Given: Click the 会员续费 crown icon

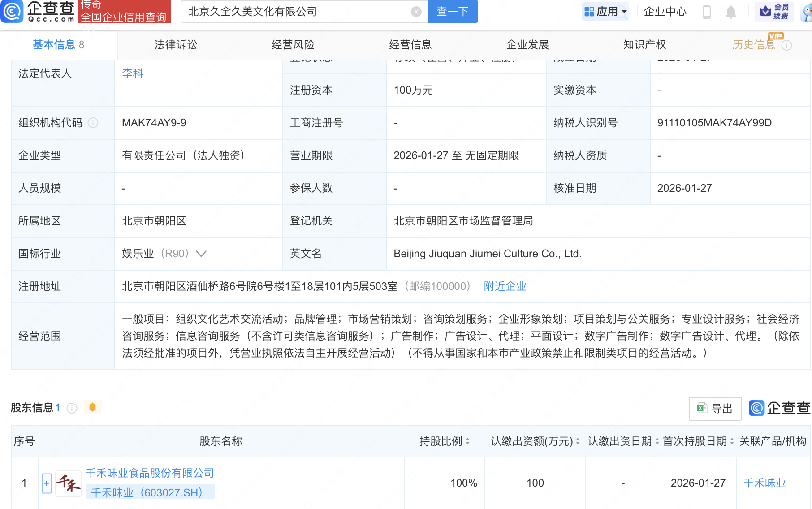Looking at the screenshot, I should click(764, 12).
